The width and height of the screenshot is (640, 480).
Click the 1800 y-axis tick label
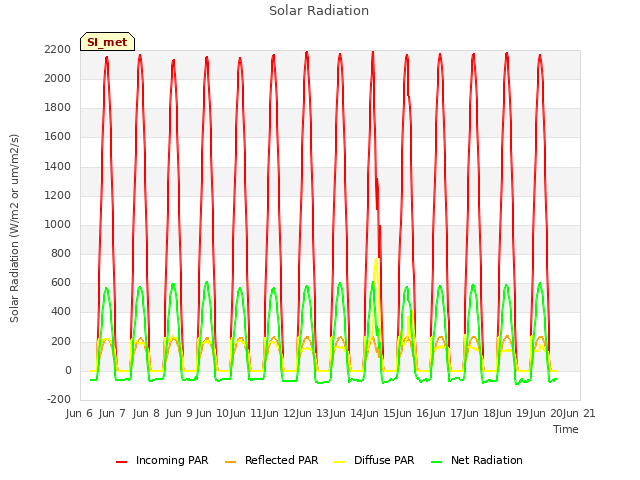58,108
